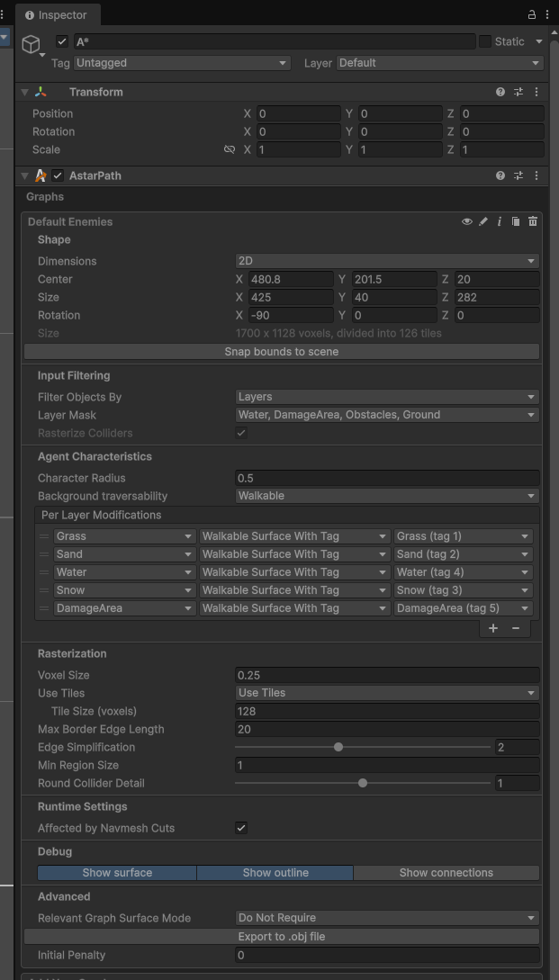
Task: Click Export to .obj file button
Action: pos(281,937)
